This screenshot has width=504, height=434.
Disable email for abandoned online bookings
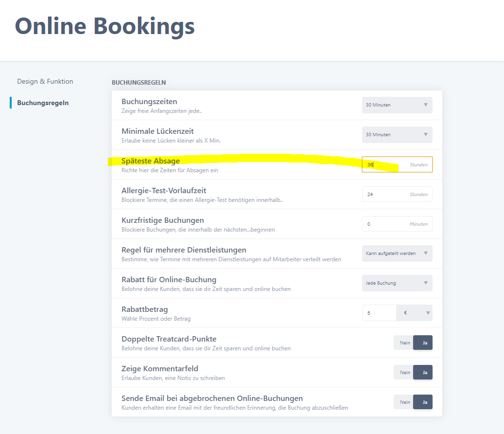click(404, 402)
